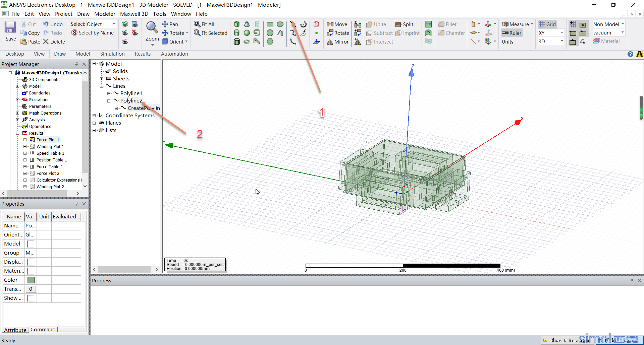The image size is (644, 345).
Task: Expand the Solids tree node
Action: (102, 71)
